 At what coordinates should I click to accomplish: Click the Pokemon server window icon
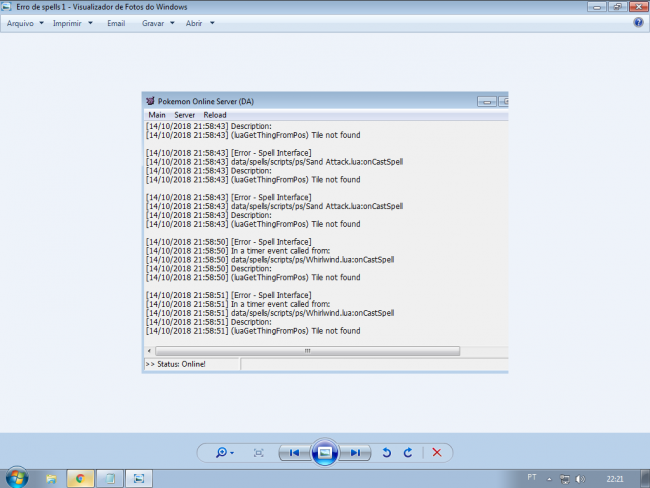point(150,101)
